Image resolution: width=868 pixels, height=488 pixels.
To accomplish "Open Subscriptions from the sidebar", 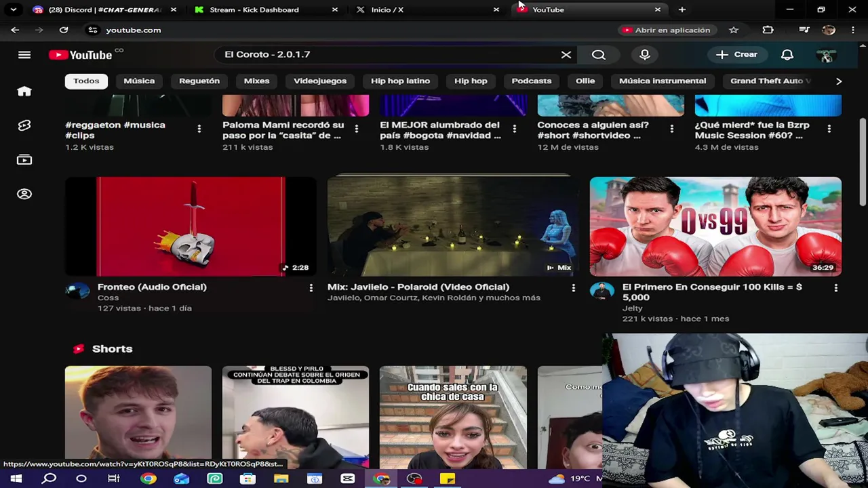I will pyautogui.click(x=24, y=160).
